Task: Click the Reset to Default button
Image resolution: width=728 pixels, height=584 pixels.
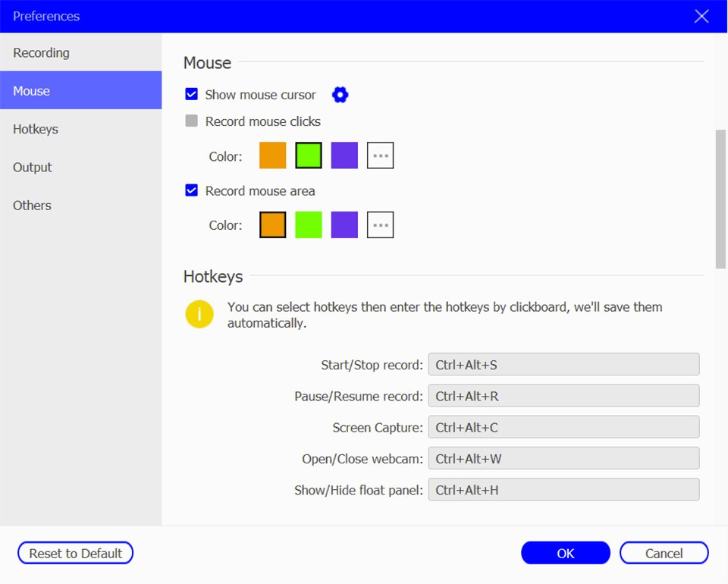Action: tap(75, 552)
